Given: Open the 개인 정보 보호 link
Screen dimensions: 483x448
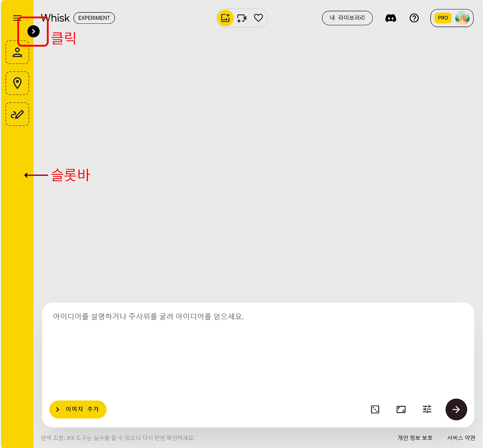Looking at the screenshot, I should click(x=414, y=437).
